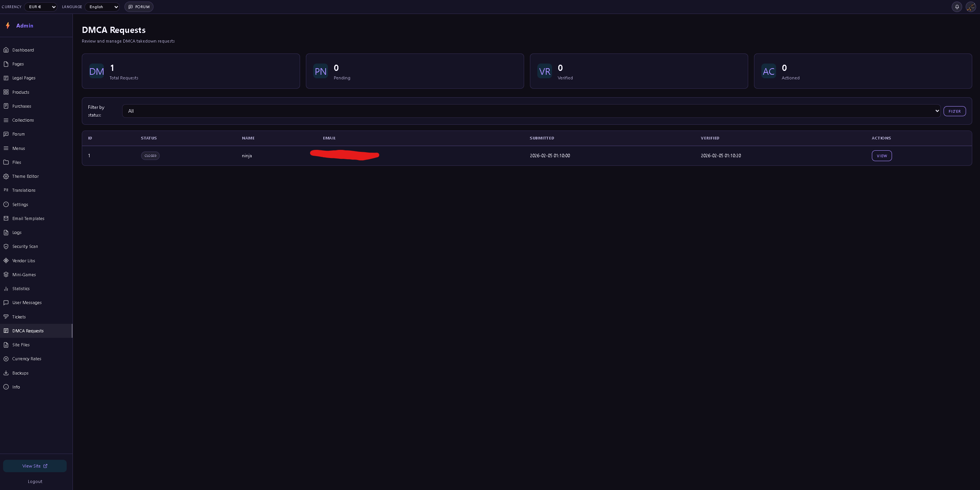Click the Admin lightning bolt logo
The width and height of the screenshot is (980, 490).
click(x=8, y=25)
